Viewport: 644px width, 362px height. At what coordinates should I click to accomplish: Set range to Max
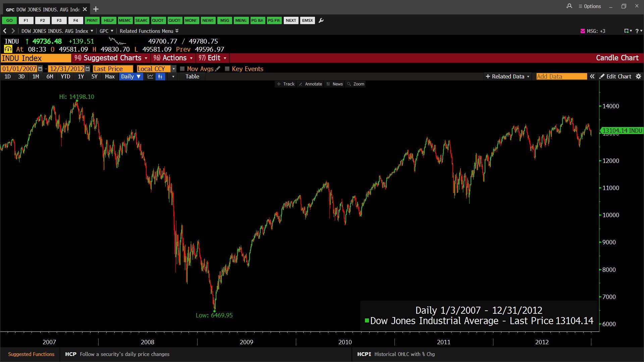(x=110, y=76)
